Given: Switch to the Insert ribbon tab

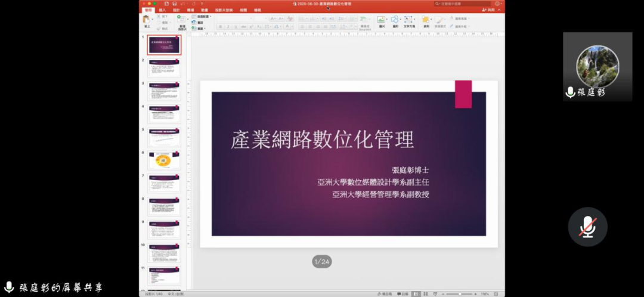Looking at the screenshot, I should tap(162, 10).
